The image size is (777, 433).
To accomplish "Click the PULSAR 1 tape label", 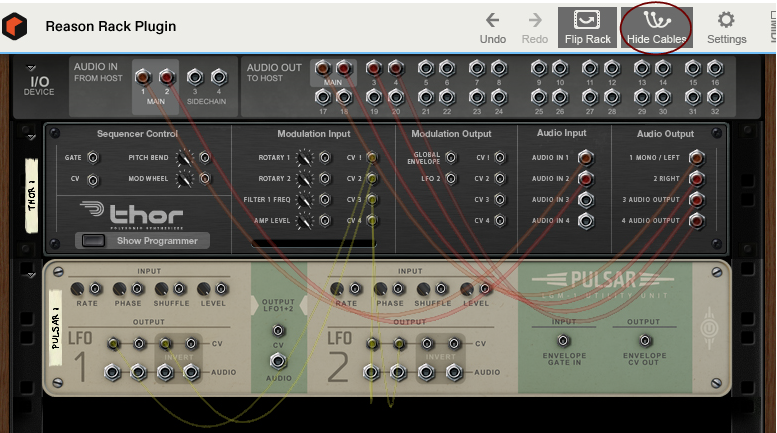I will (56, 328).
